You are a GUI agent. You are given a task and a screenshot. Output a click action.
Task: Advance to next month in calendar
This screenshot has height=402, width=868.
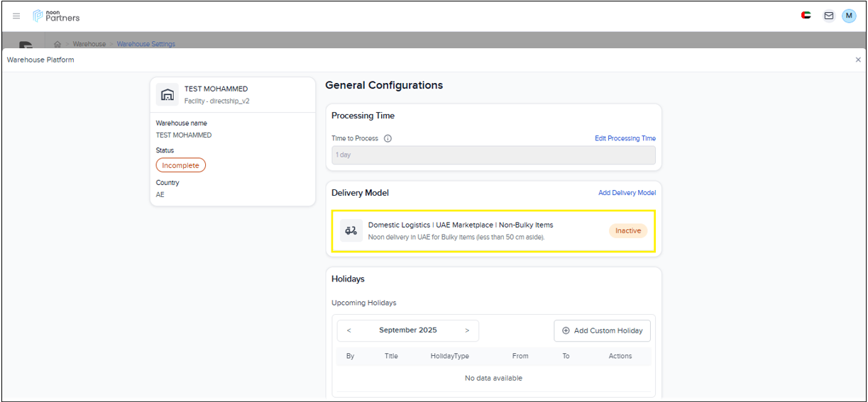pyautogui.click(x=467, y=330)
